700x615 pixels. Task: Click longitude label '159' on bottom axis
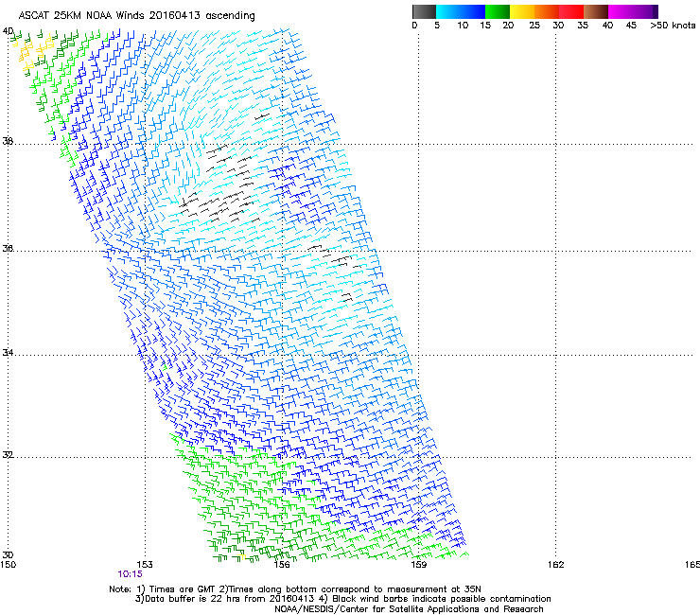418,565
